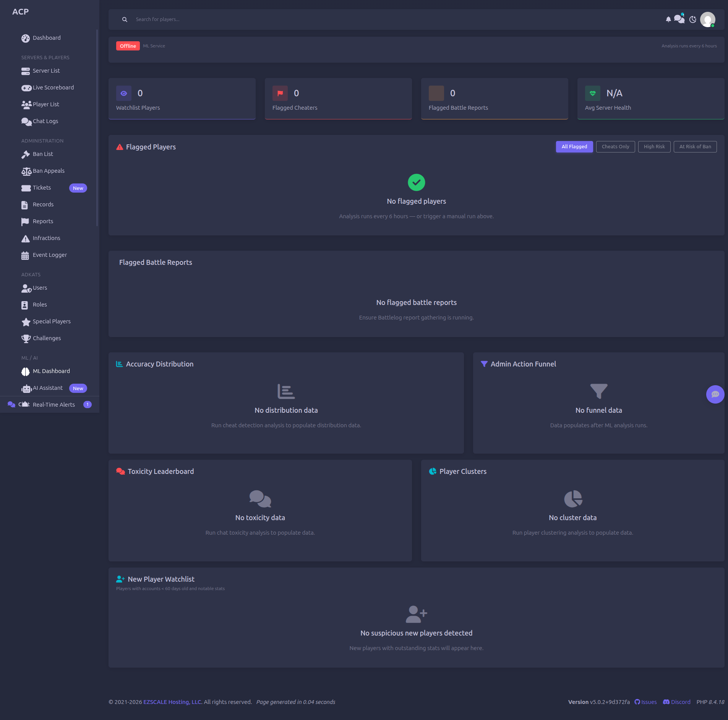The width and height of the screenshot is (728, 720).
Task: Click the Challenges trophy icon
Action: [26, 339]
